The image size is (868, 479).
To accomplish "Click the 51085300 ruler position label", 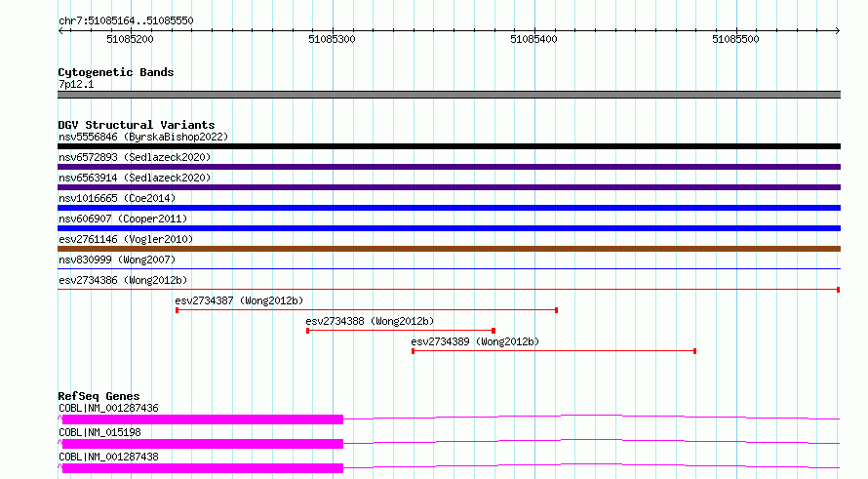I will point(333,39).
